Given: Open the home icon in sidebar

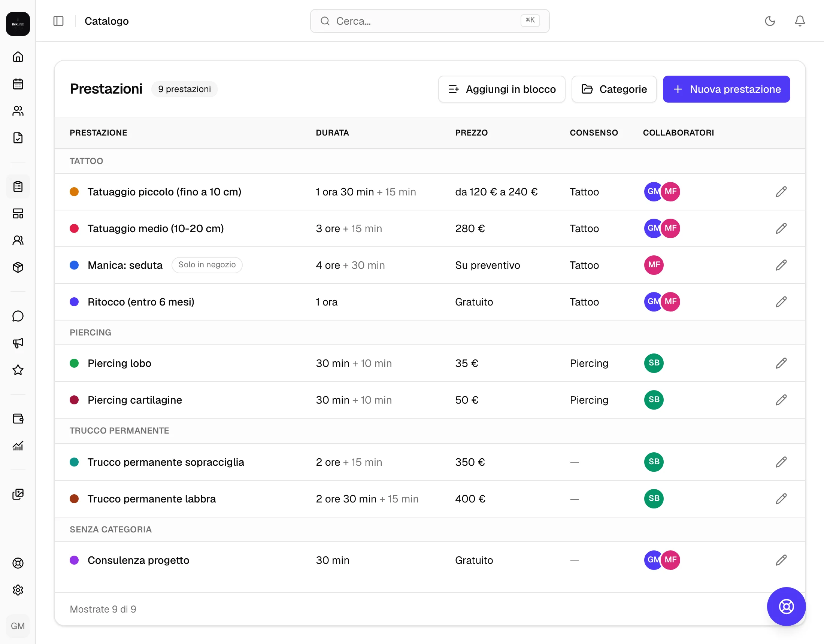Looking at the screenshot, I should pyautogui.click(x=18, y=57).
